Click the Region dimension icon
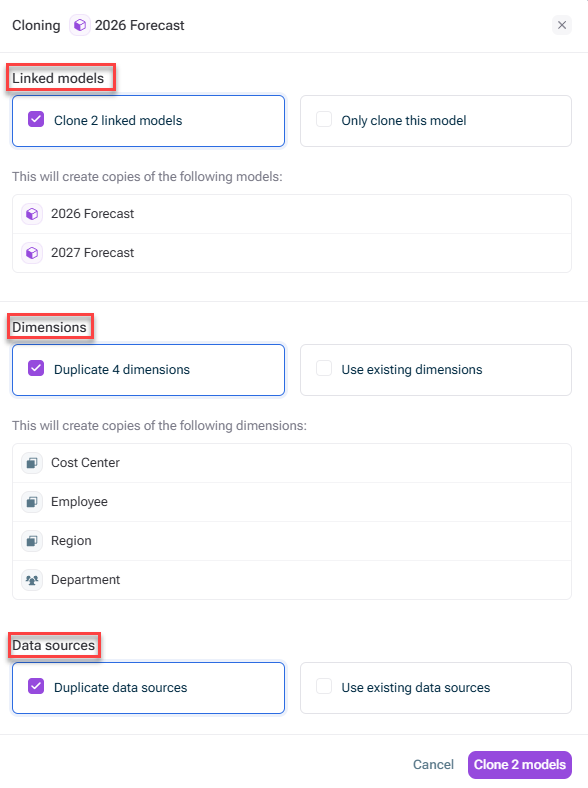The width and height of the screenshot is (588, 788). click(x=32, y=541)
